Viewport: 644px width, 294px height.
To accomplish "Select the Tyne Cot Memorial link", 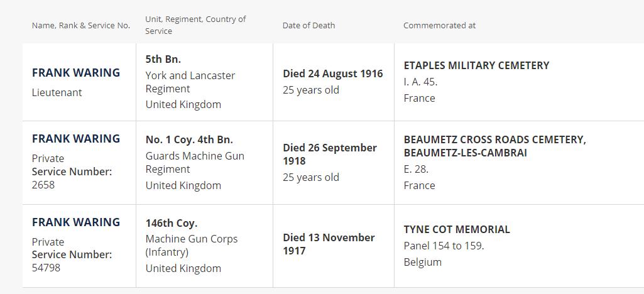I will (x=456, y=229).
